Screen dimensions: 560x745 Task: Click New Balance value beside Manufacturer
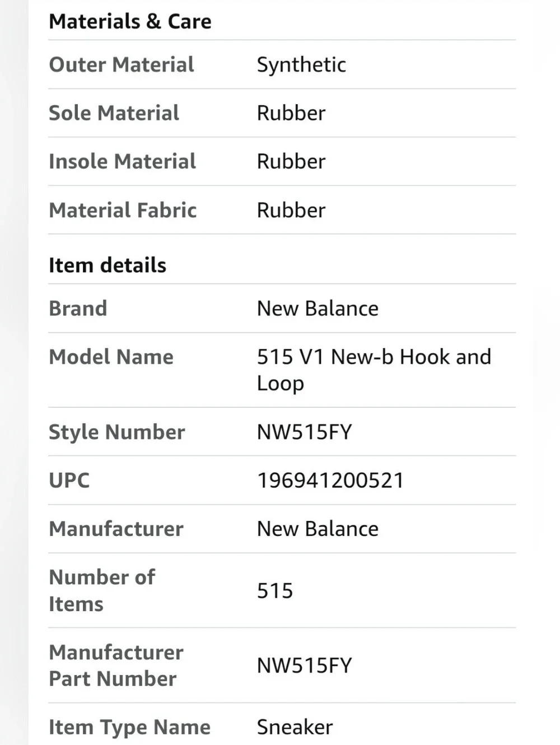(318, 529)
